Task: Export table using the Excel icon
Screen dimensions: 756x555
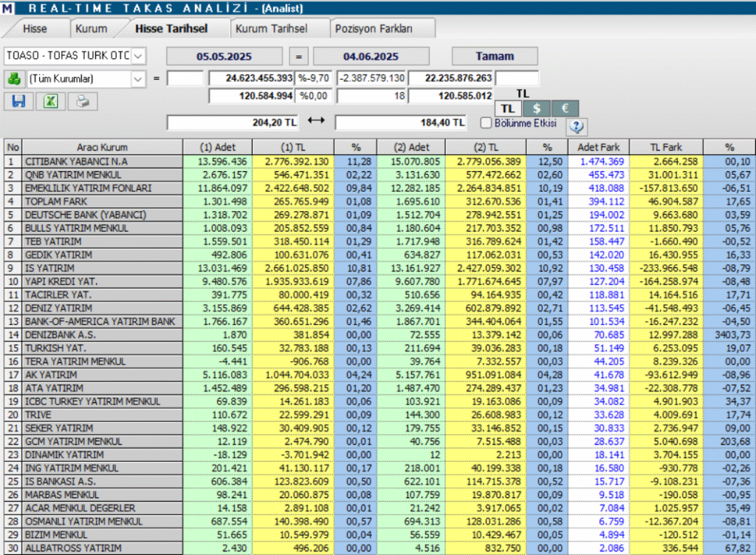Action: tap(51, 101)
